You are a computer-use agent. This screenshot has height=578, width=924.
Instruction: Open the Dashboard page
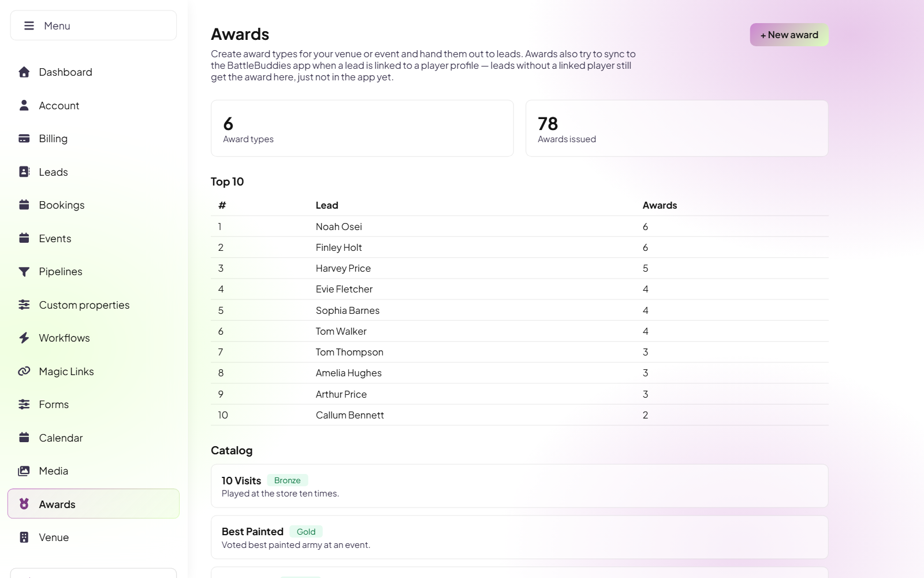point(94,72)
